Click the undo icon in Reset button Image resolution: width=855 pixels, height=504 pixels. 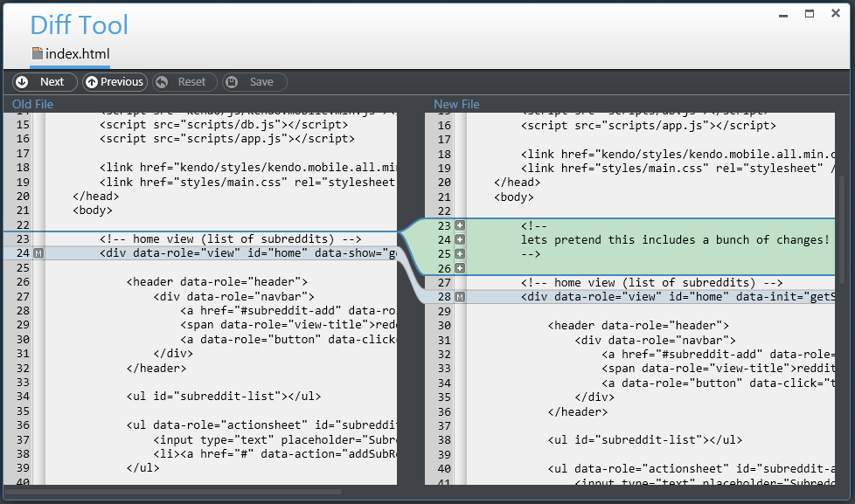coord(162,82)
